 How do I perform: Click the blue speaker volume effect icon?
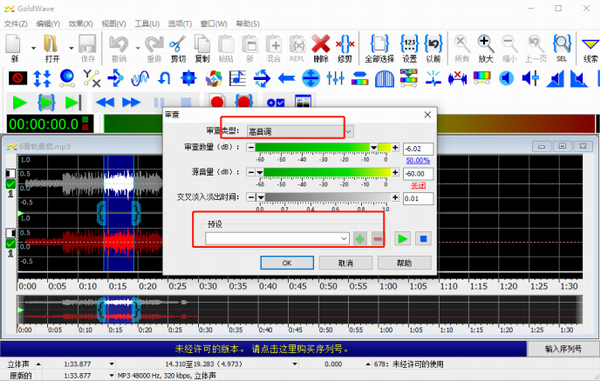point(506,78)
